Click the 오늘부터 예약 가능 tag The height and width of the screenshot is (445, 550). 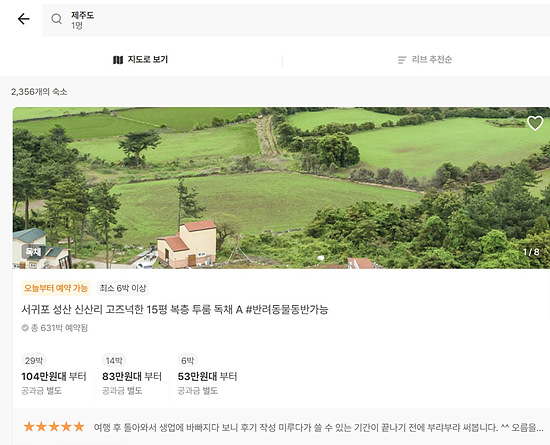(x=56, y=288)
